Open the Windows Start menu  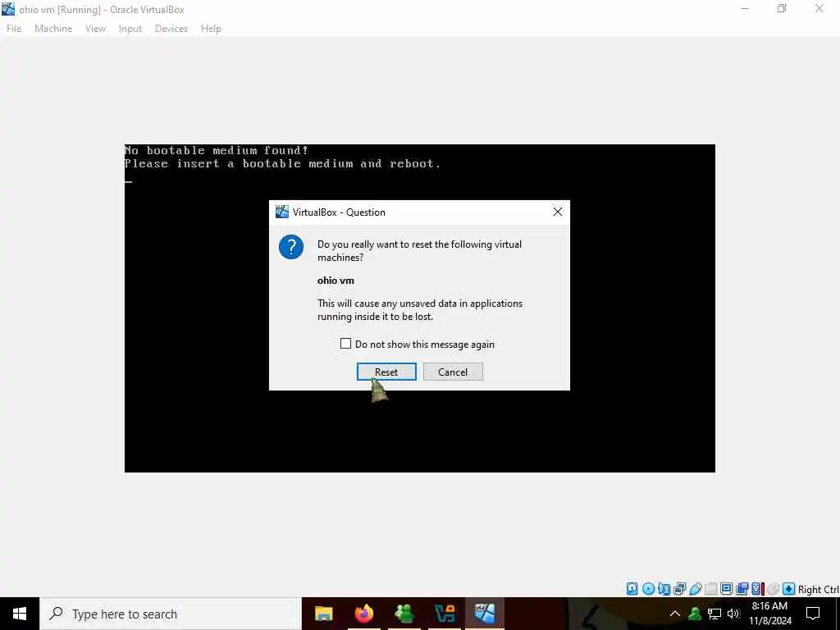click(20, 614)
